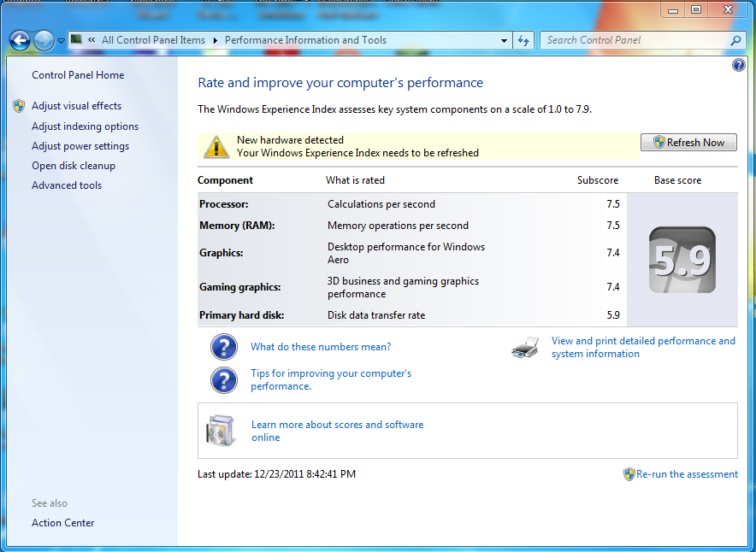Select Performance Information and Tools breadcrumb
Screen dimensions: 756x552
pos(305,40)
